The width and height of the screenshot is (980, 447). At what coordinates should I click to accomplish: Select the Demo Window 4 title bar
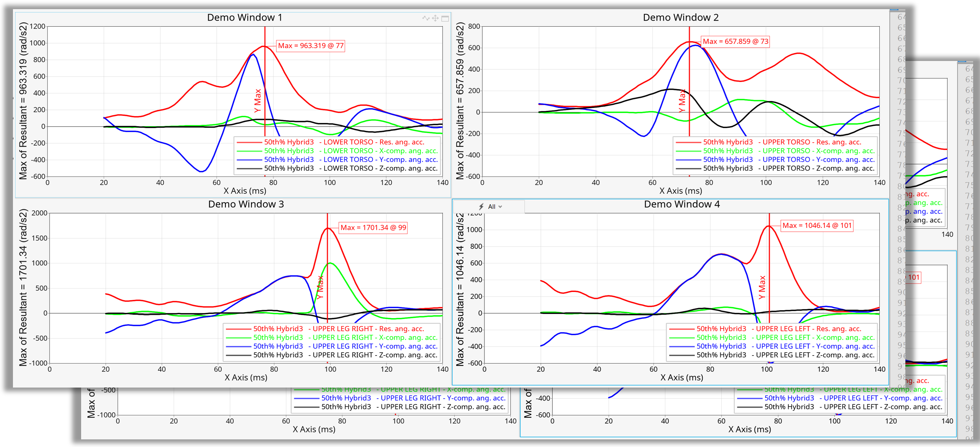682,204
